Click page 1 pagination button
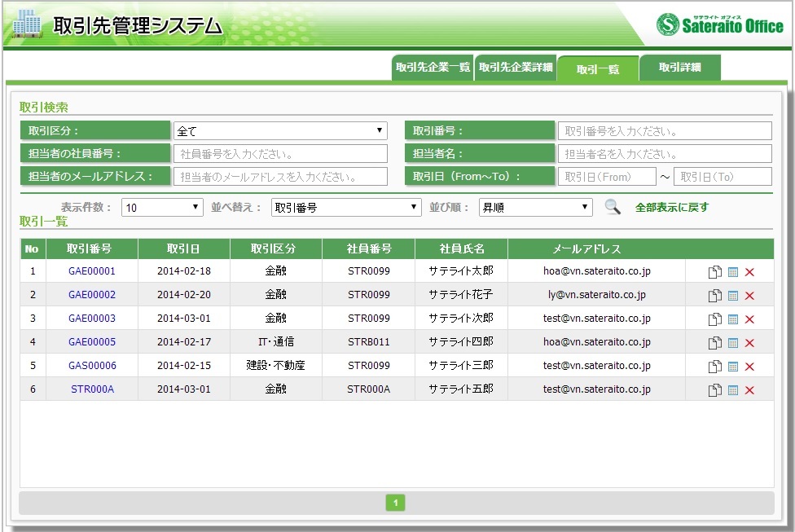This screenshot has height=532, width=795. 396,503
